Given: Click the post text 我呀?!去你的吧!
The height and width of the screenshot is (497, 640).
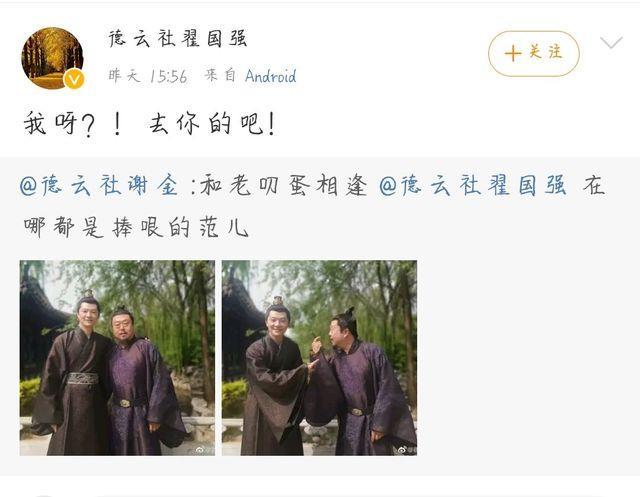Looking at the screenshot, I should tap(150, 124).
